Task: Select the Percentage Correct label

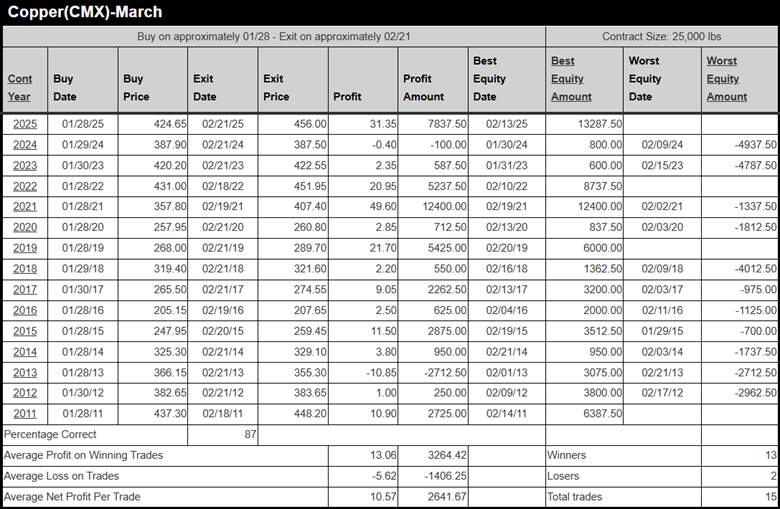Action: (50, 434)
